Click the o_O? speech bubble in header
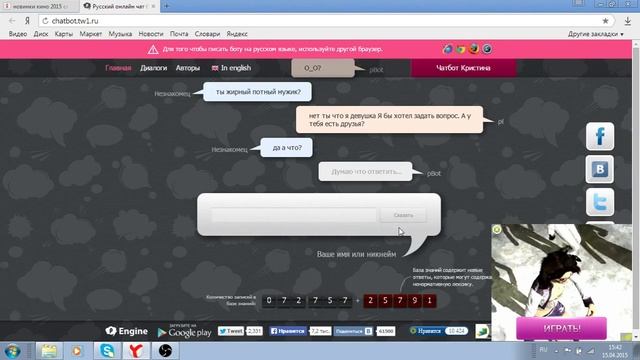This screenshot has height=360, width=640. coord(323,68)
